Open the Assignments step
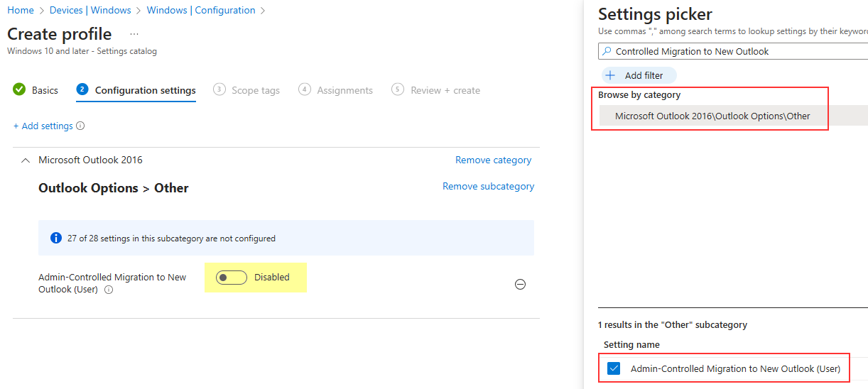Image resolution: width=868 pixels, height=389 pixels. (x=335, y=90)
